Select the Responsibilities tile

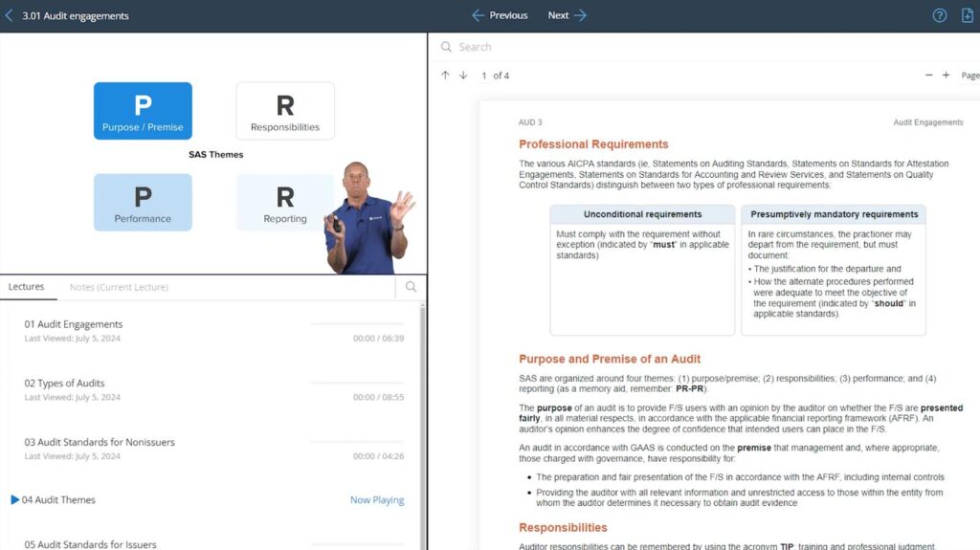pyautogui.click(x=285, y=111)
